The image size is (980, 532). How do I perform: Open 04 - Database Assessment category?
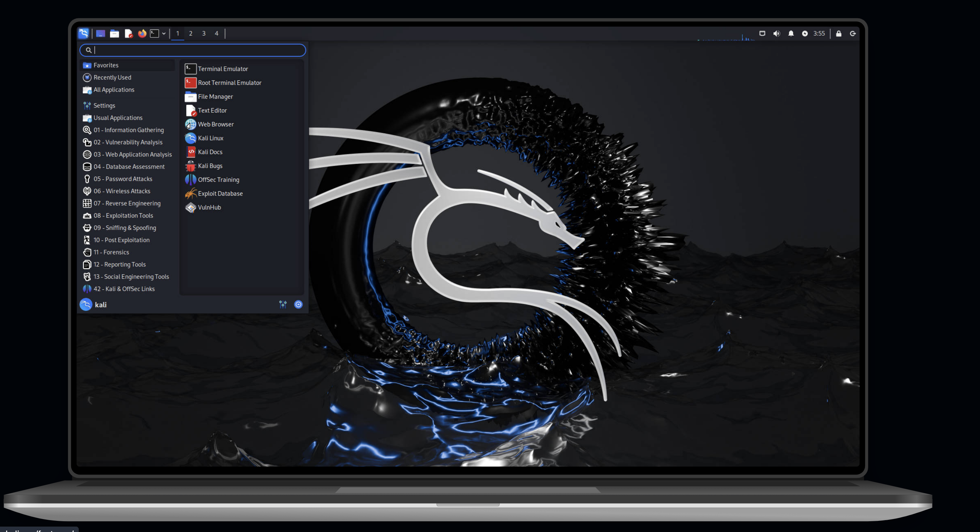click(x=128, y=166)
